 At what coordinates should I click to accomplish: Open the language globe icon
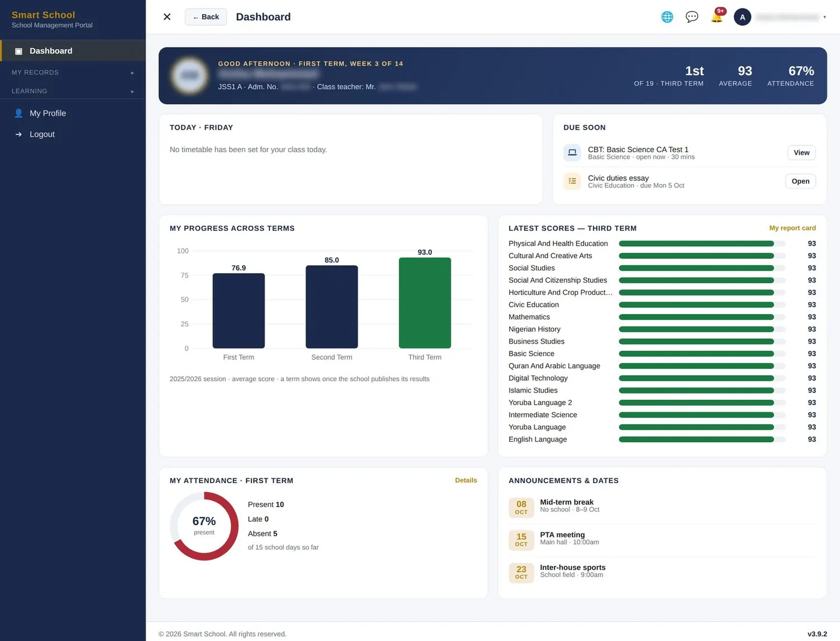click(667, 17)
